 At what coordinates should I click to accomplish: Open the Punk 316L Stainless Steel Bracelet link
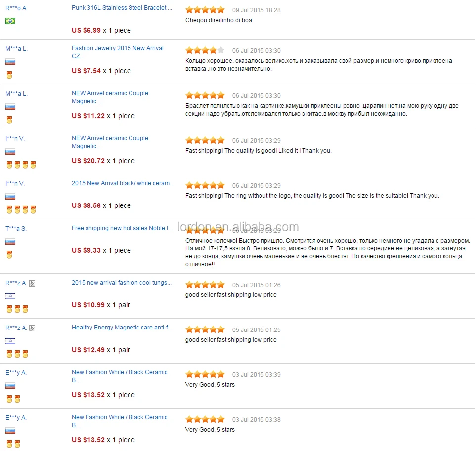[x=122, y=8]
